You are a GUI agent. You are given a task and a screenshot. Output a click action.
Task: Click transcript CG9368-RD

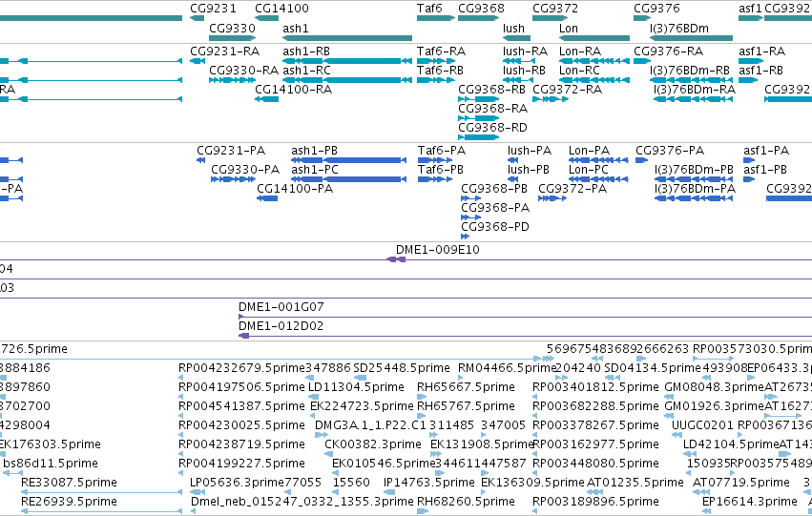[478, 137]
